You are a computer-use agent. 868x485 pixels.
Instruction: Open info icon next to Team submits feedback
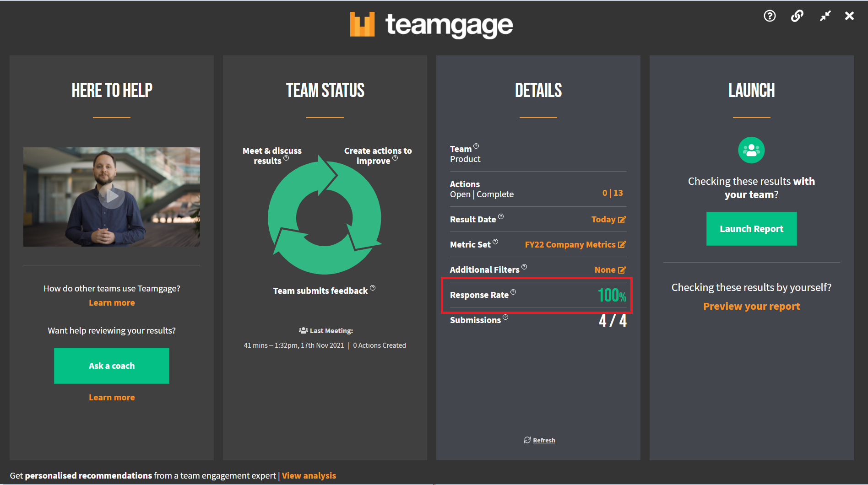373,288
